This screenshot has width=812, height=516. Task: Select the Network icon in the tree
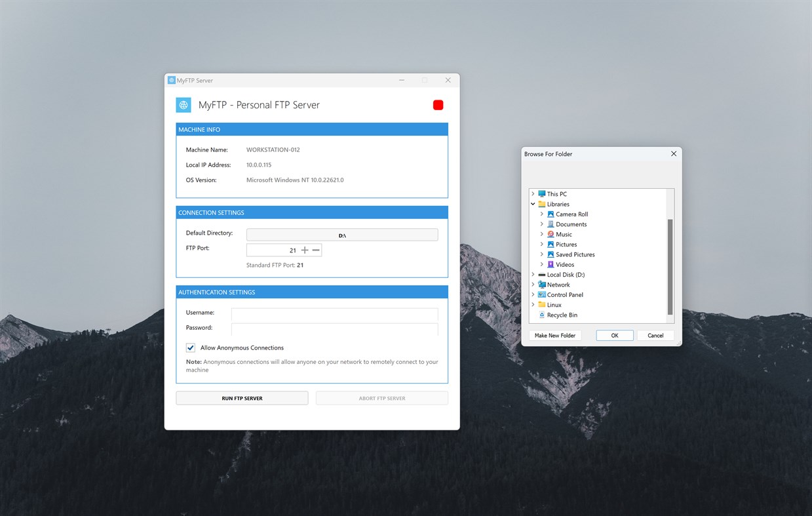(543, 285)
